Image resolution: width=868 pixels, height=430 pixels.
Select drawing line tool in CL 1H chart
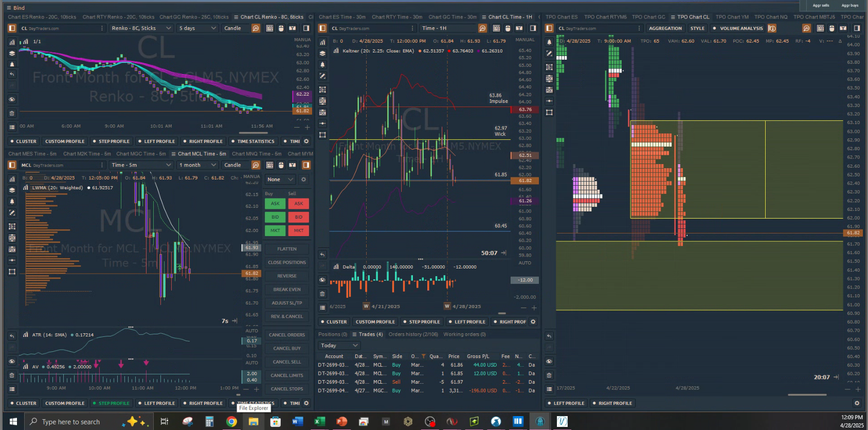(x=322, y=76)
